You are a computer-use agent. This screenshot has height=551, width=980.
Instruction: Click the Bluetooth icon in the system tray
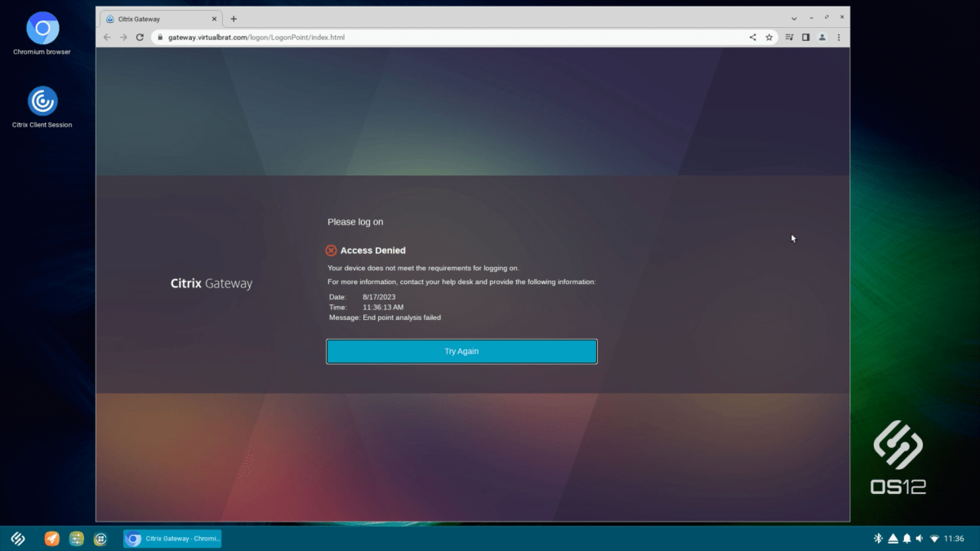(878, 538)
